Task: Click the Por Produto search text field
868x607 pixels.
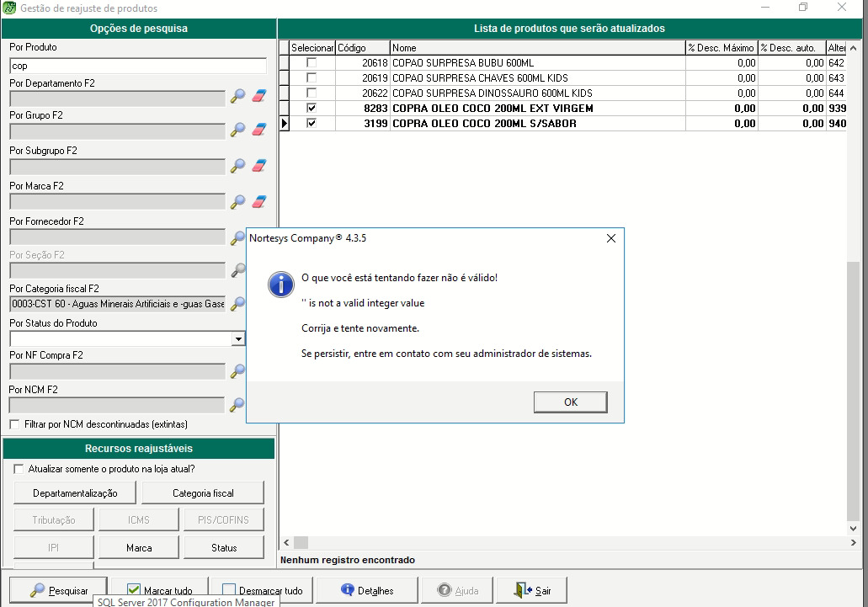Action: click(x=137, y=65)
